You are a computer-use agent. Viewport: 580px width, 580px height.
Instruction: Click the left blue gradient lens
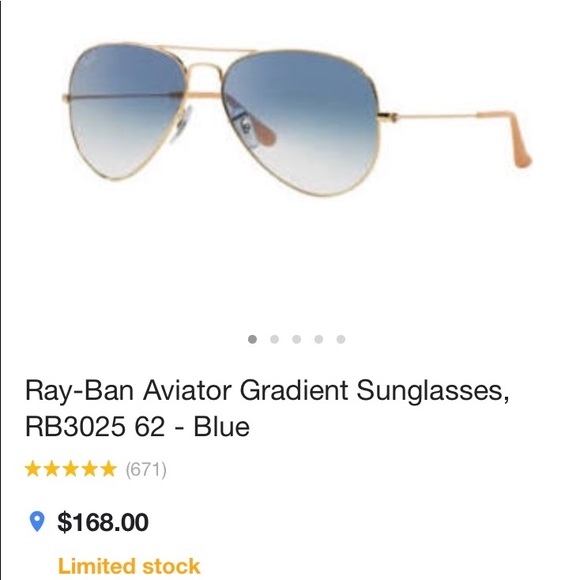(x=126, y=111)
